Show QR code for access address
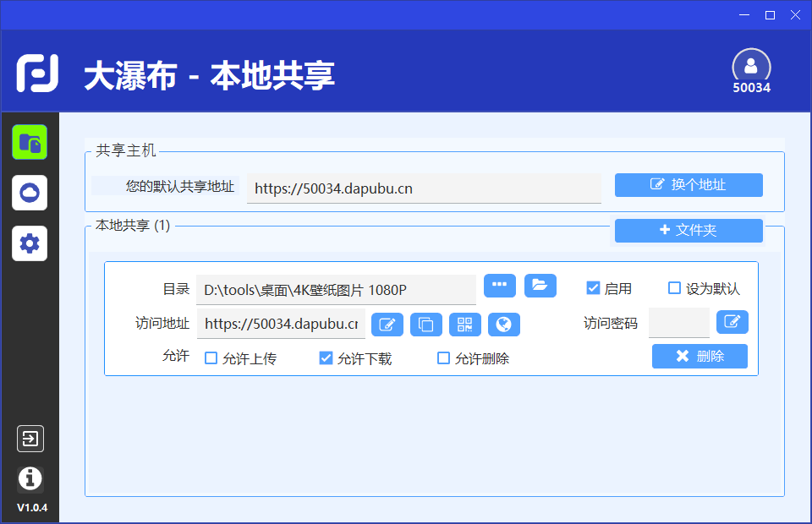 coord(465,324)
